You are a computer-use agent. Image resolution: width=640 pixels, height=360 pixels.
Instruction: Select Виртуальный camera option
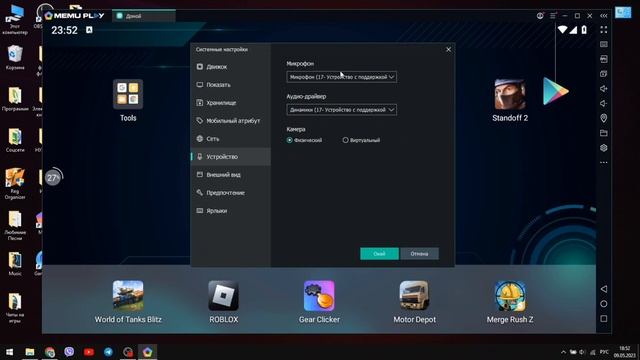pyautogui.click(x=361, y=140)
